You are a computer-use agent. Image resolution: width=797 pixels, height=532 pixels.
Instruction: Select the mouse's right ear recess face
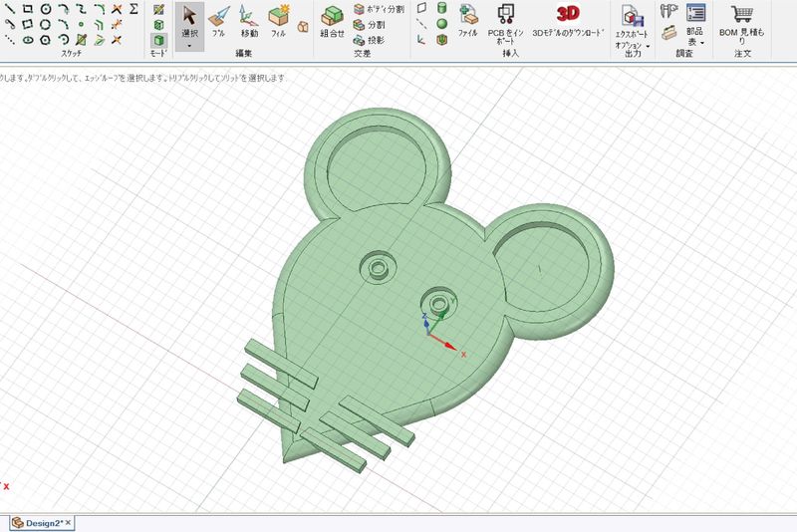(x=544, y=269)
